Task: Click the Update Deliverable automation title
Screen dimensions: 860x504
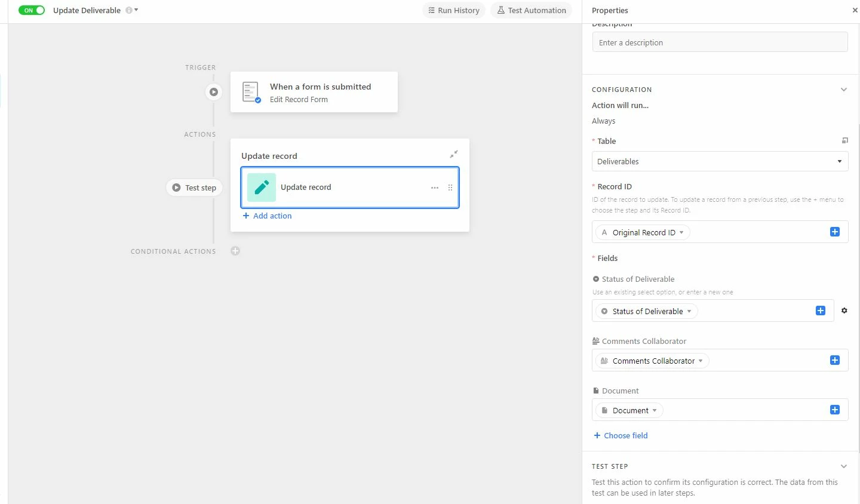Action: click(87, 10)
